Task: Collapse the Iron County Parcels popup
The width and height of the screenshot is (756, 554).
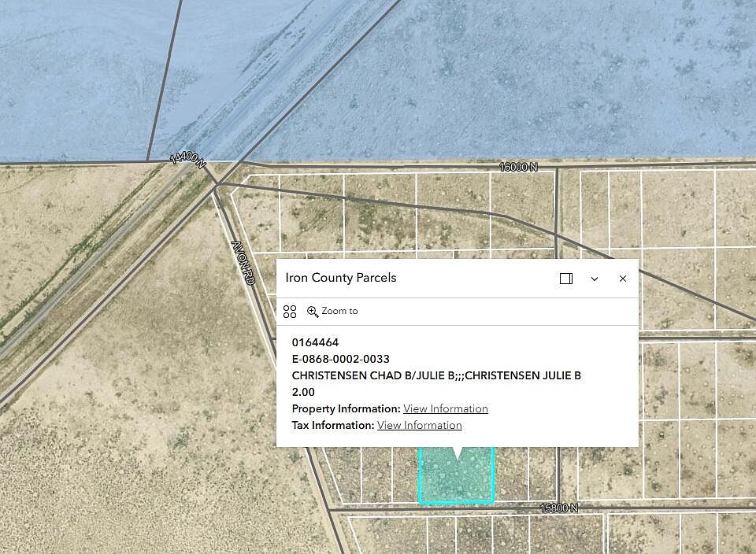Action: click(x=595, y=279)
